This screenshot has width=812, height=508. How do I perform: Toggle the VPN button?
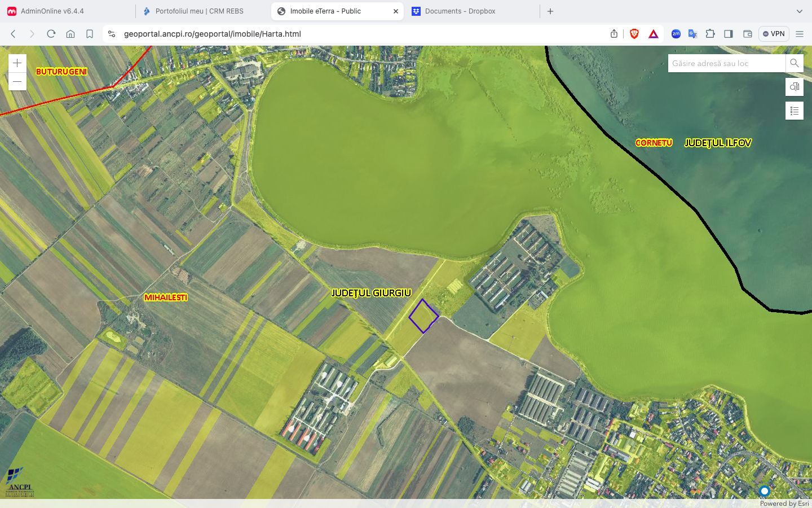(773, 34)
